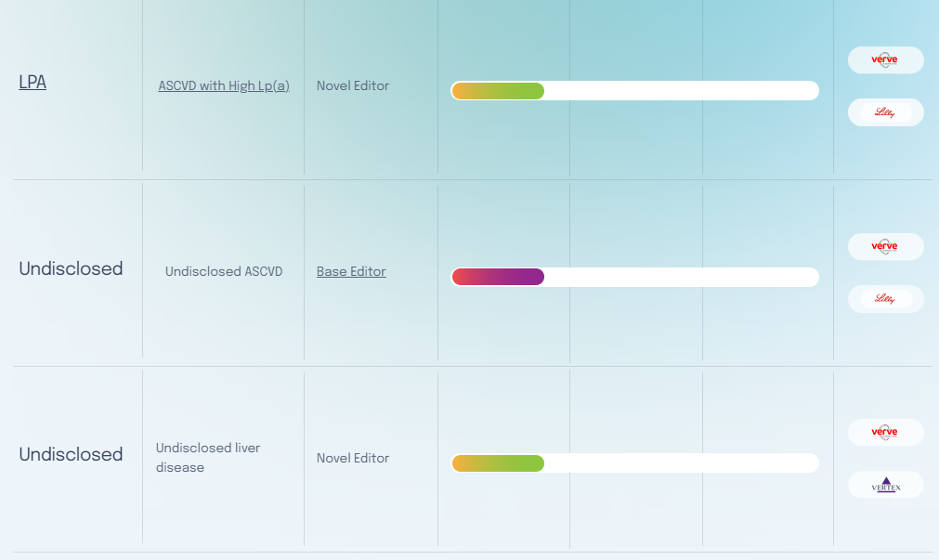Click the yellow-green filled segment of the liver disease bar
Screen dimensions: 939x560
coord(498,463)
